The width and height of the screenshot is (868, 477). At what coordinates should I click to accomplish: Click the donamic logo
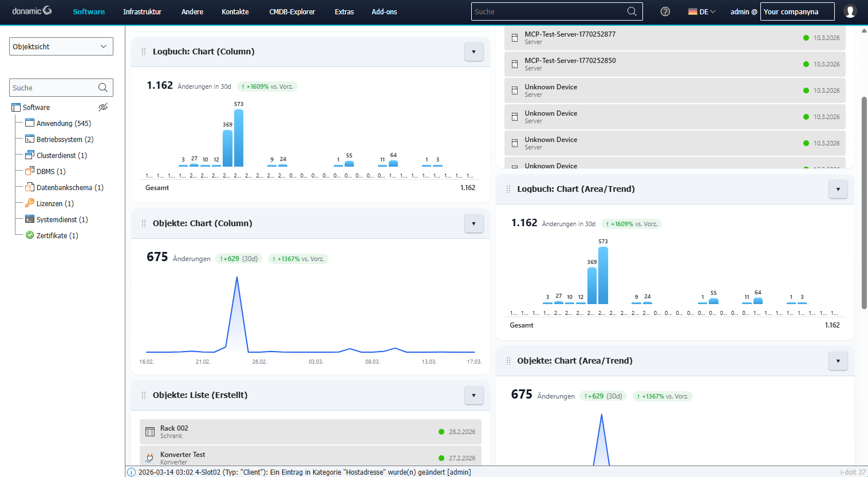click(31, 10)
